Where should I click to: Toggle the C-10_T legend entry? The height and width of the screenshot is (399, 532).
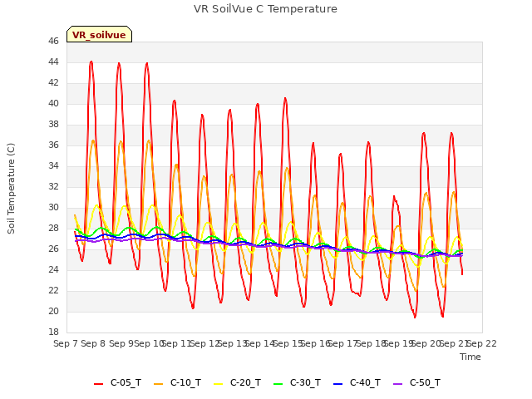pyautogui.click(x=177, y=383)
